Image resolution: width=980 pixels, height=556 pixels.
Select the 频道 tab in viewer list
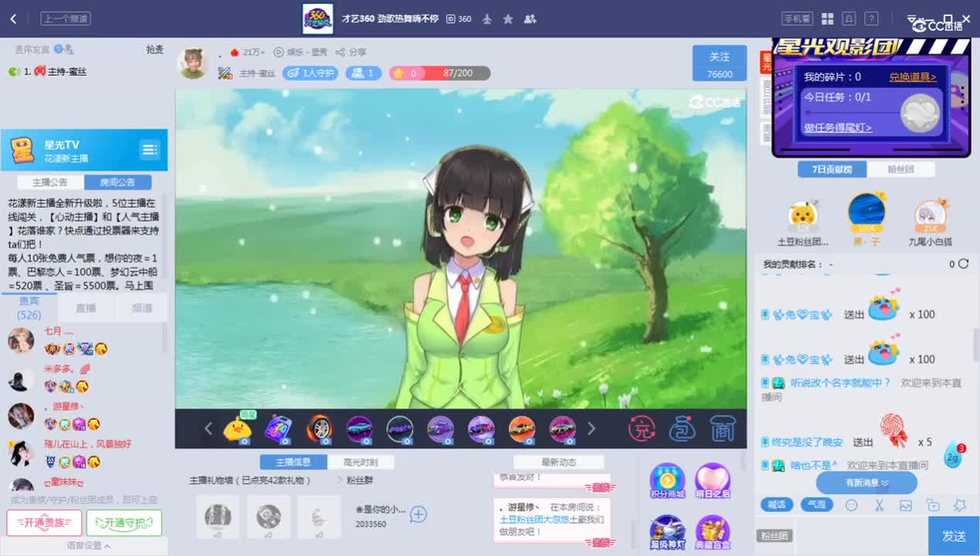pyautogui.click(x=141, y=308)
